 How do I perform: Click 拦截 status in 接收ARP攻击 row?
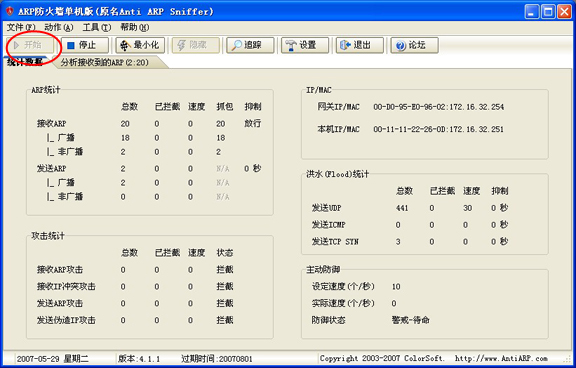point(225,270)
